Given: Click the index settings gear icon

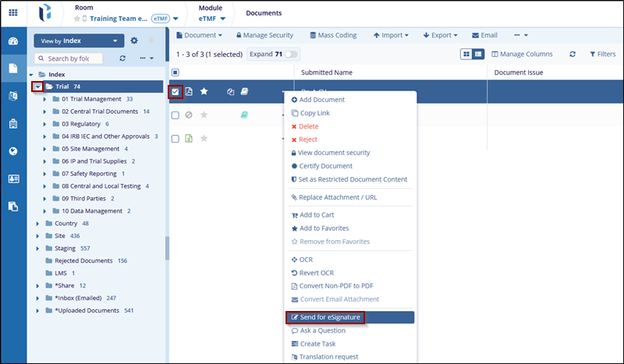Looking at the screenshot, I should 134,41.
